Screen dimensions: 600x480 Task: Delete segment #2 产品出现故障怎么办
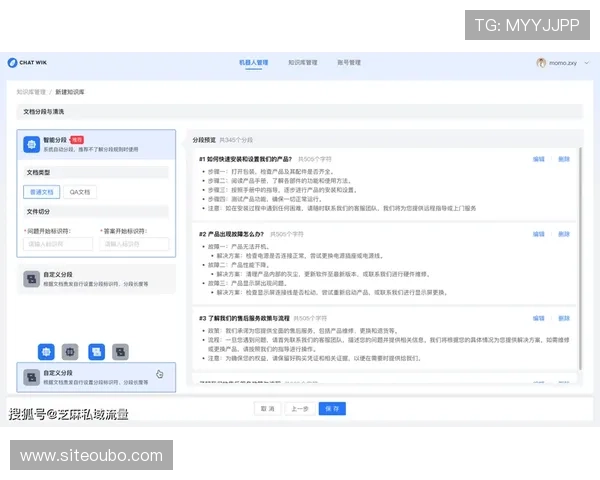564,234
